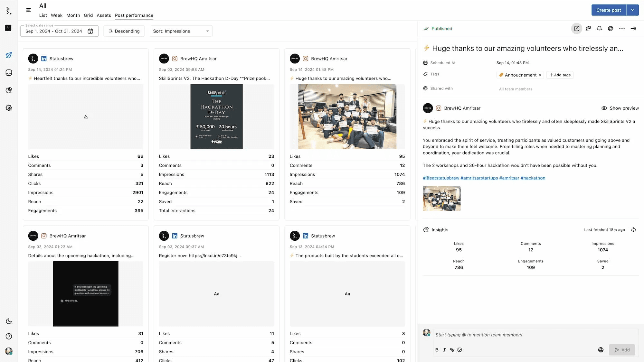Switch to the Grid tab
The width and height of the screenshot is (644, 362).
(88, 15)
